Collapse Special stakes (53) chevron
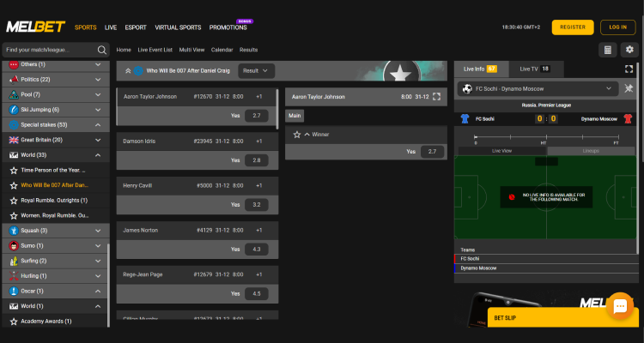644x343 pixels. tap(98, 124)
